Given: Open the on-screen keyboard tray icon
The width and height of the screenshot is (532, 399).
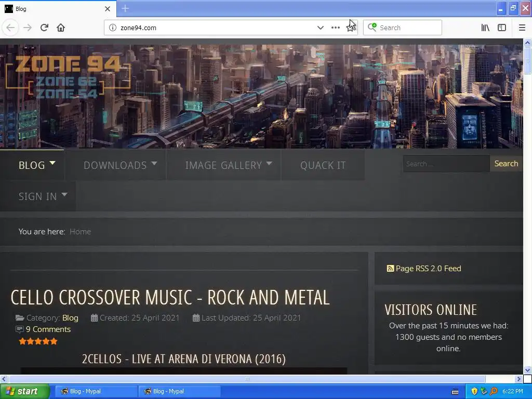Looking at the screenshot, I should coord(455,392).
